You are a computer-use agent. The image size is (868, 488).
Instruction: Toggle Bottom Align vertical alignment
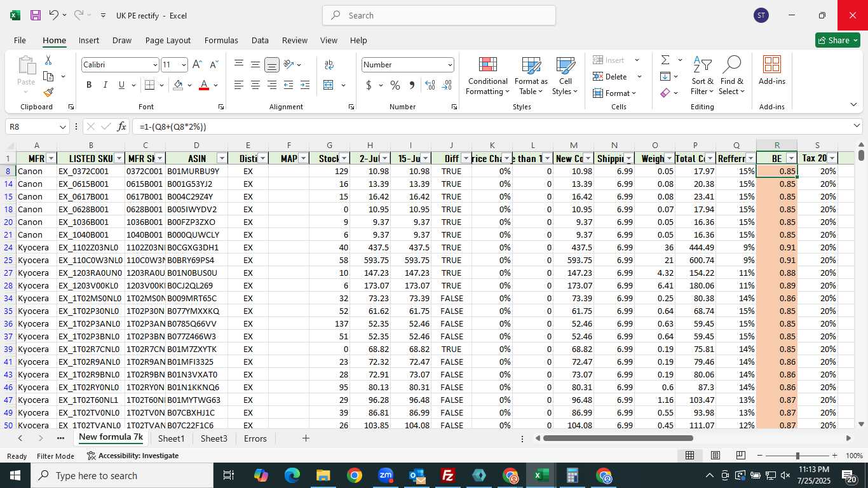click(x=272, y=65)
